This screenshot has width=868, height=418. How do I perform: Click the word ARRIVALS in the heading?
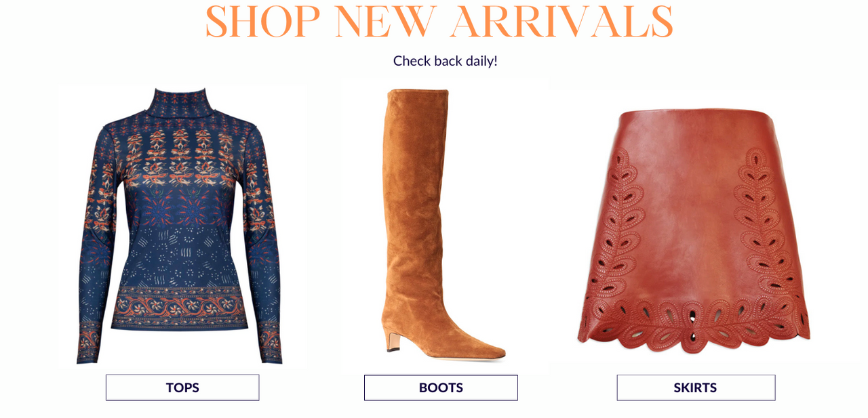click(x=561, y=22)
